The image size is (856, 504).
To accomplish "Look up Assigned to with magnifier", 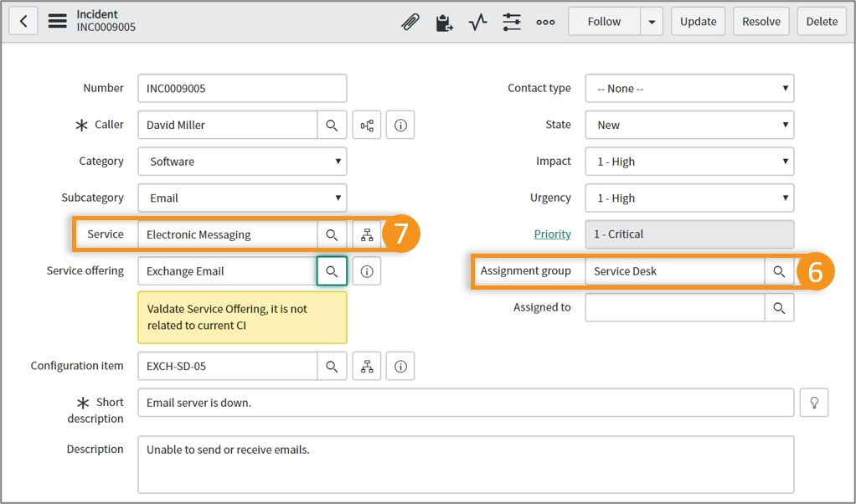I will click(x=779, y=307).
